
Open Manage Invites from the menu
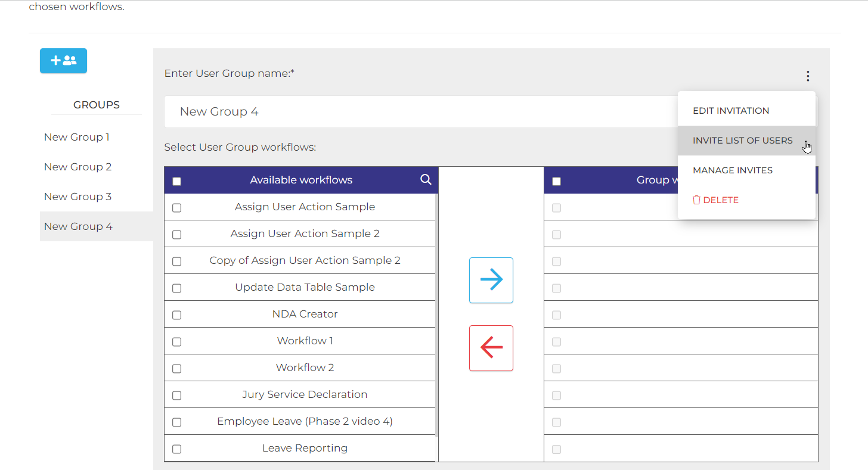pos(746,170)
